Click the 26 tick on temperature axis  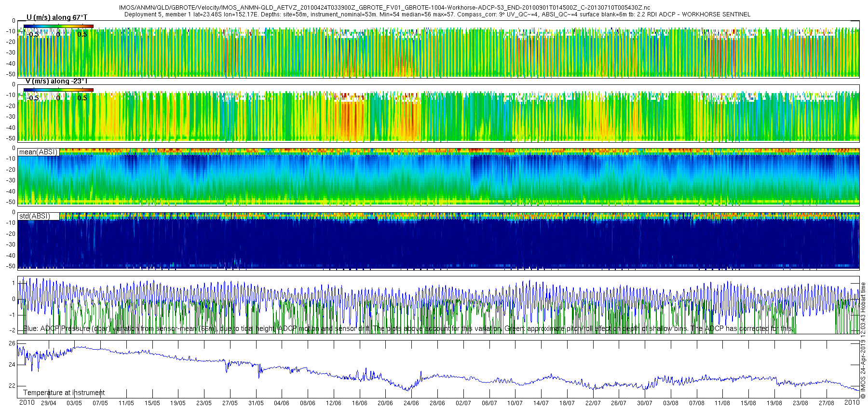pos(12,343)
